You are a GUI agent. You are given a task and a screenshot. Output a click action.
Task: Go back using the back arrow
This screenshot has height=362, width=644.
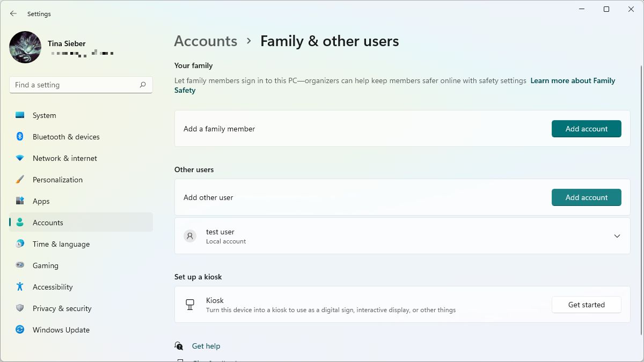[13, 13]
